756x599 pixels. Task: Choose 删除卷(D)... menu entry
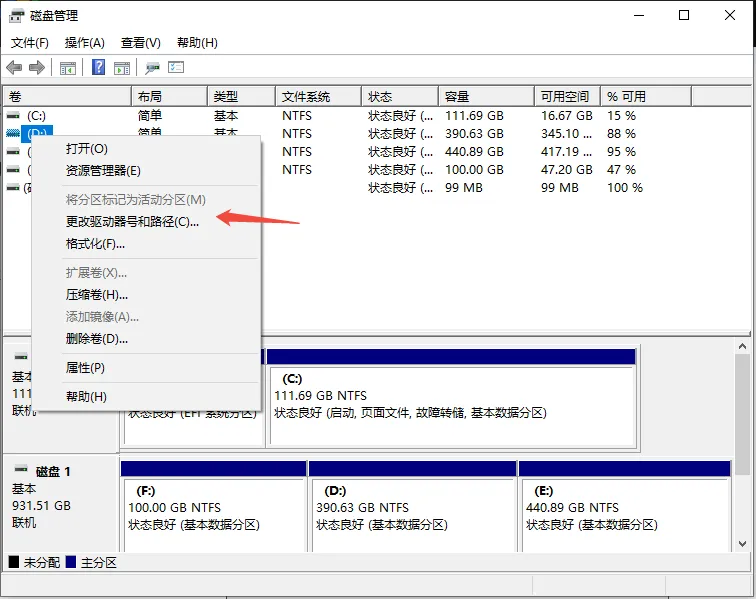147,339
